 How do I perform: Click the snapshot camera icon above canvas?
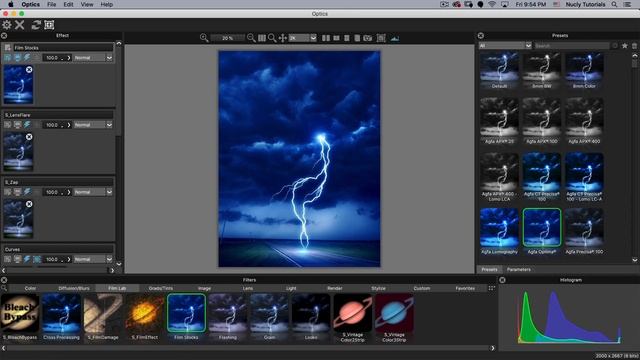pyautogui.click(x=368, y=38)
